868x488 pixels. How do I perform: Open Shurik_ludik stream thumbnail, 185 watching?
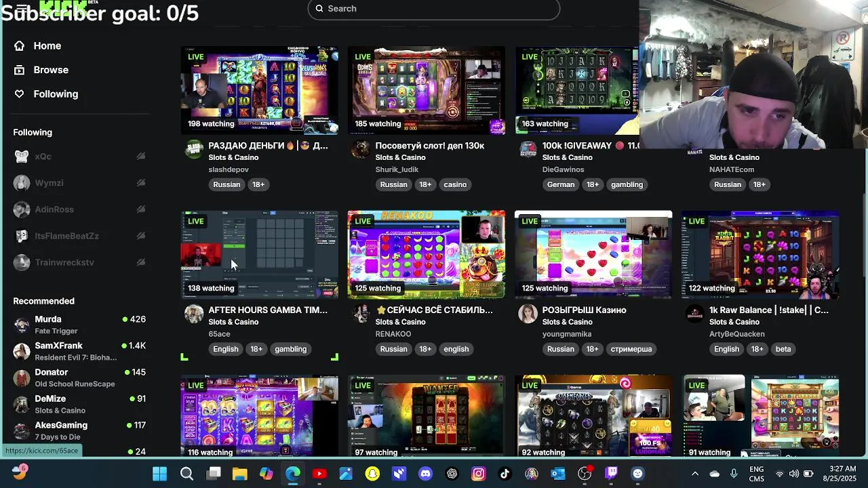(426, 90)
